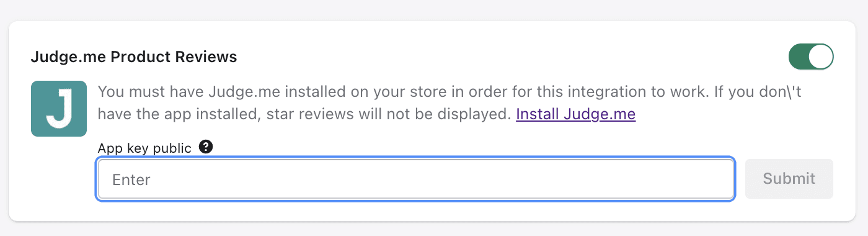Click the white J letter app icon
This screenshot has width=868, height=236.
(x=59, y=109)
